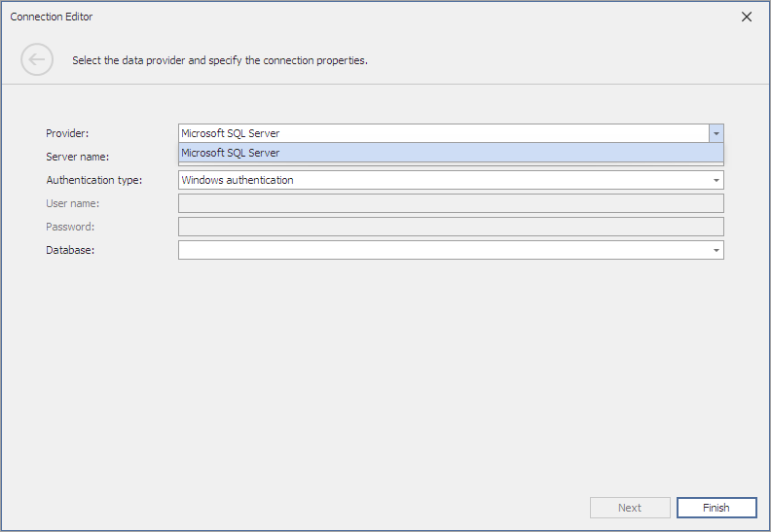Click the Authentication type label

pyautogui.click(x=93, y=180)
